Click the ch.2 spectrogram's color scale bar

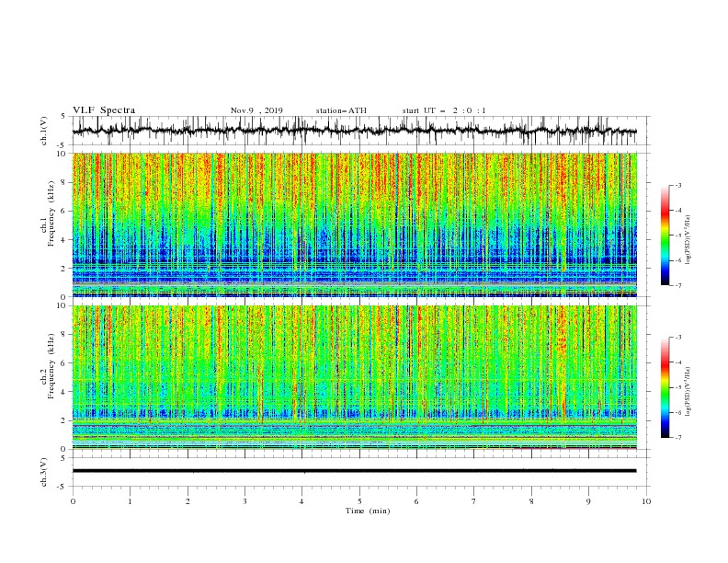665,387
